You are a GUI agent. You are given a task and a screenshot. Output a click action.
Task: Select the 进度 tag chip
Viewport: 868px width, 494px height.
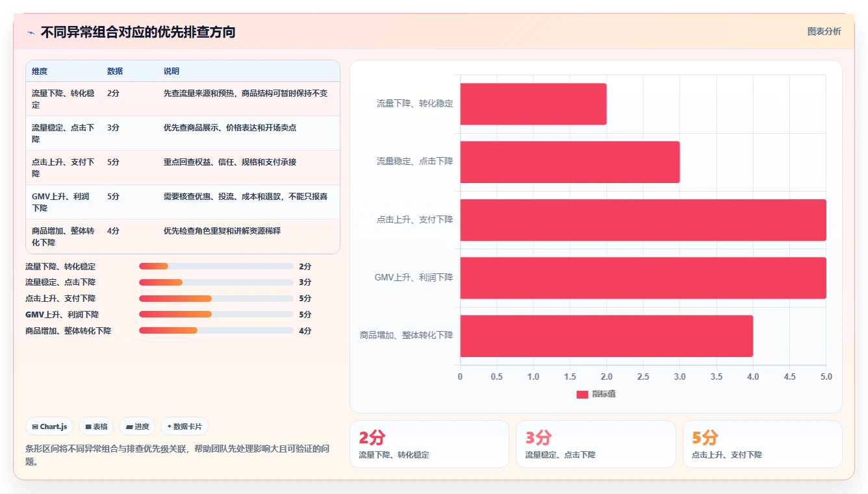click(x=137, y=426)
